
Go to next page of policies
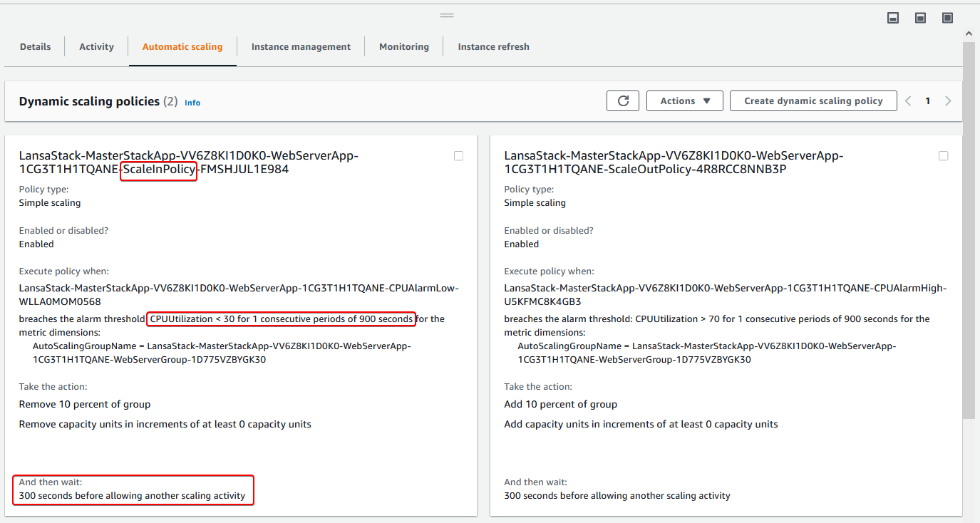tap(948, 101)
